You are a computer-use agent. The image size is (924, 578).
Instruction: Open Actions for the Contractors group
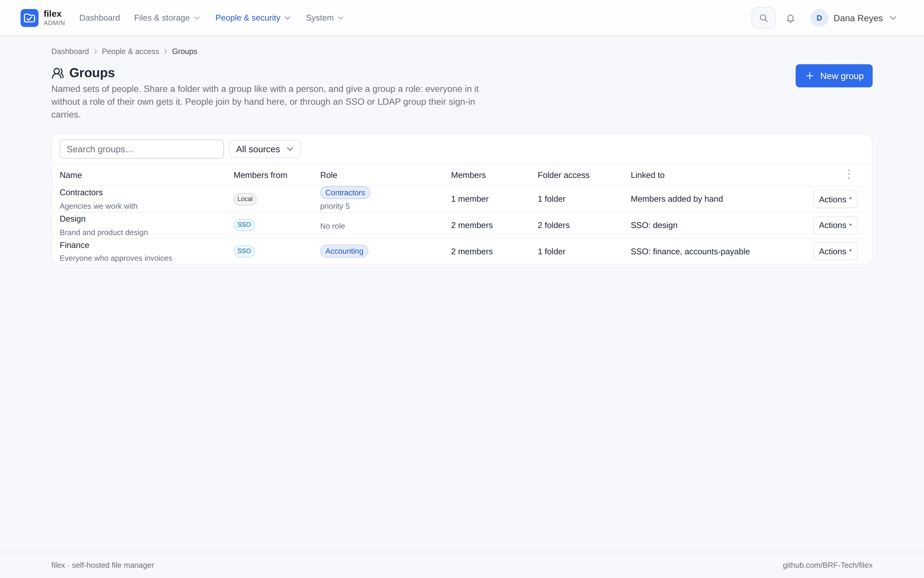pos(835,199)
